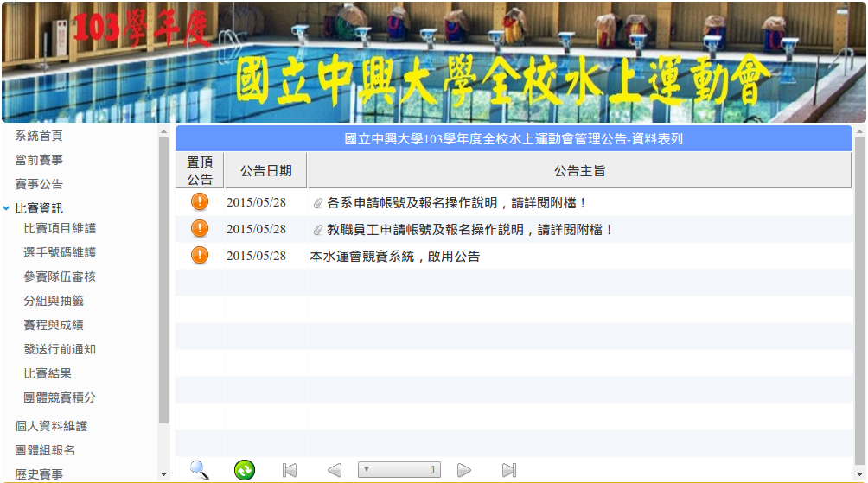
Task: Open announcement 教職員工申請帳號及報名操作說明
Action: click(470, 230)
